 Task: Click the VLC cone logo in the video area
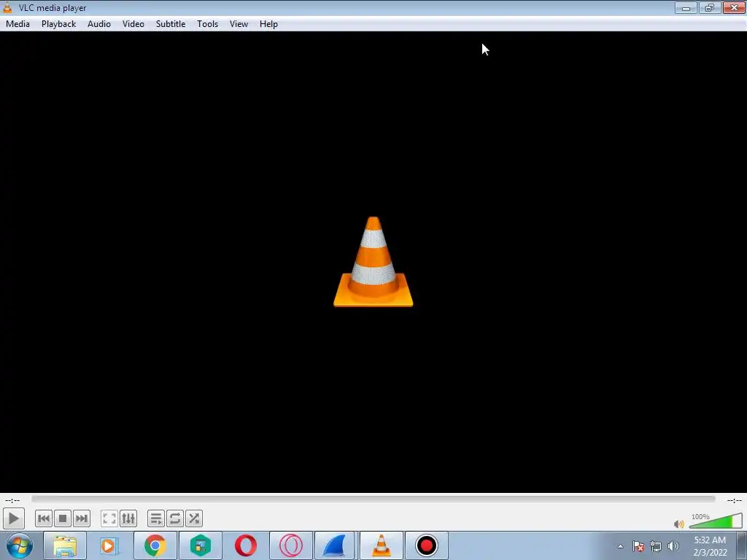point(373,262)
